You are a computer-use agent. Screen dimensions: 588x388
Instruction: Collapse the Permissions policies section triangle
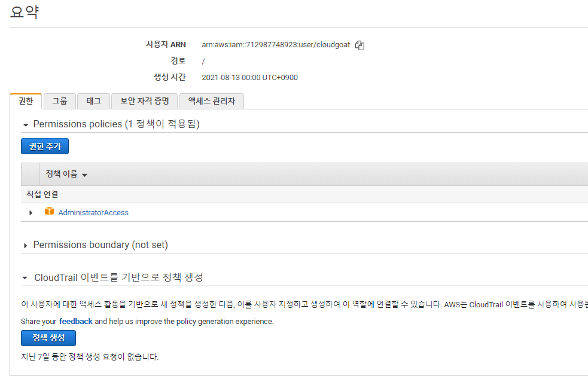[x=26, y=125]
